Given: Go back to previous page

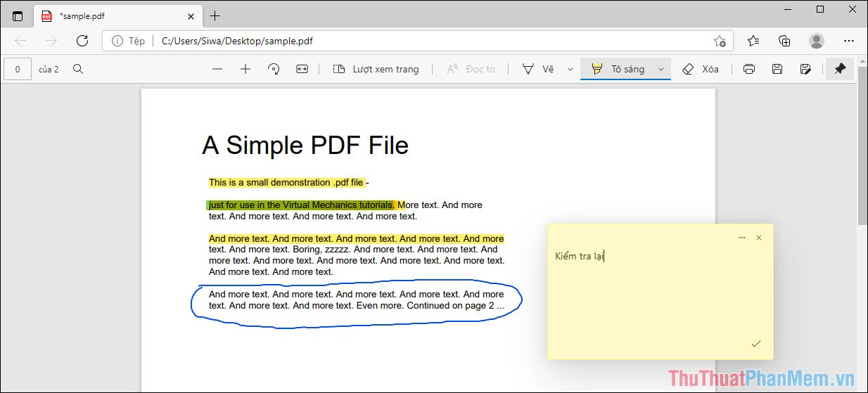Looking at the screenshot, I should 20,41.
